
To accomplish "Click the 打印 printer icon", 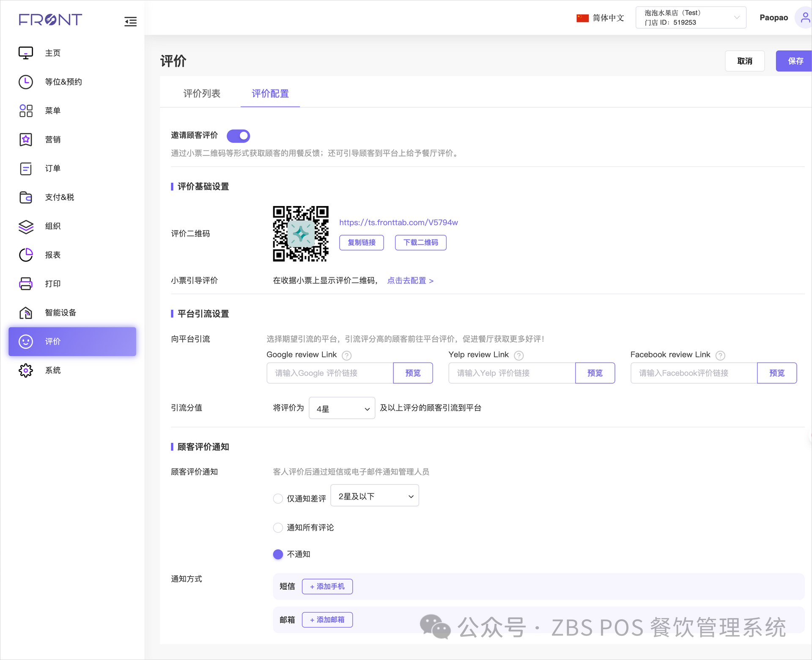I will [x=26, y=283].
